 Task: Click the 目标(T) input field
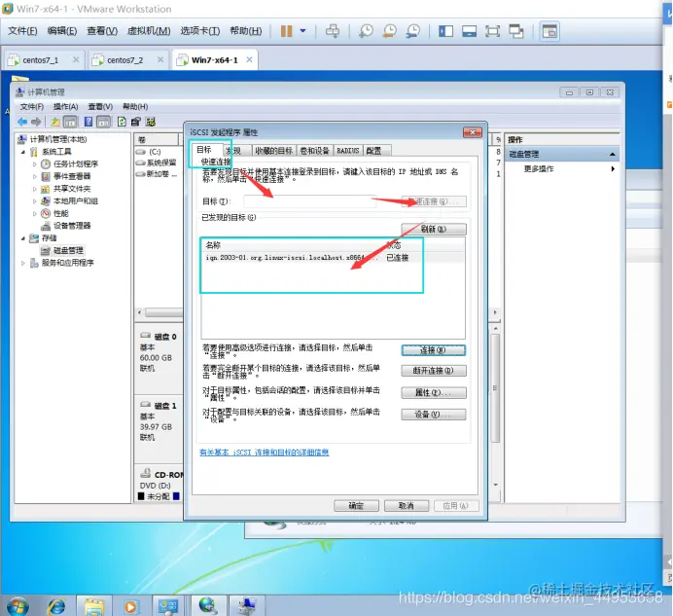(309, 201)
